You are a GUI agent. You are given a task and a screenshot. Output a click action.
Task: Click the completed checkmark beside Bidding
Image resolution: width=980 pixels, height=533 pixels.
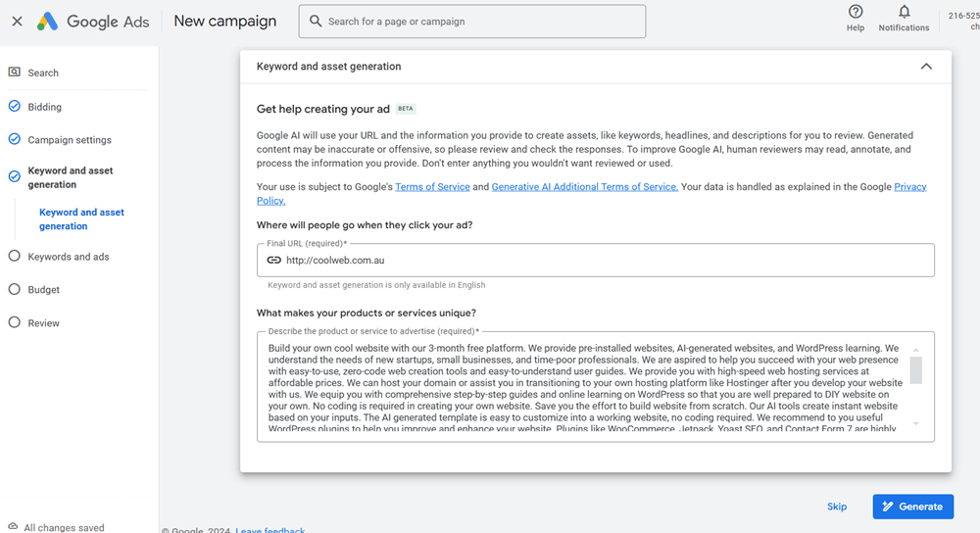tap(14, 107)
